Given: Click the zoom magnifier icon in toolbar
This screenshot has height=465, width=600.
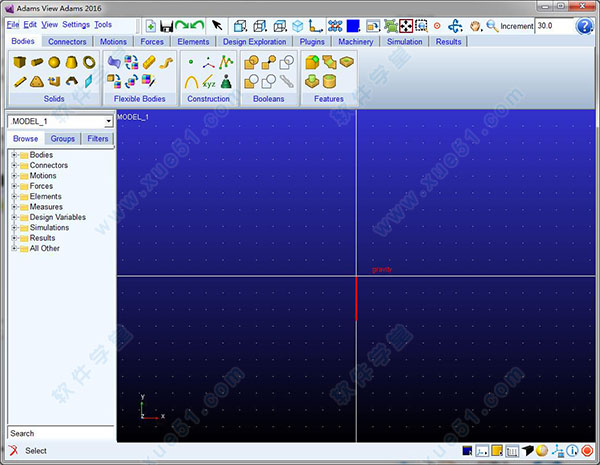Looking at the screenshot, I should 492,25.
